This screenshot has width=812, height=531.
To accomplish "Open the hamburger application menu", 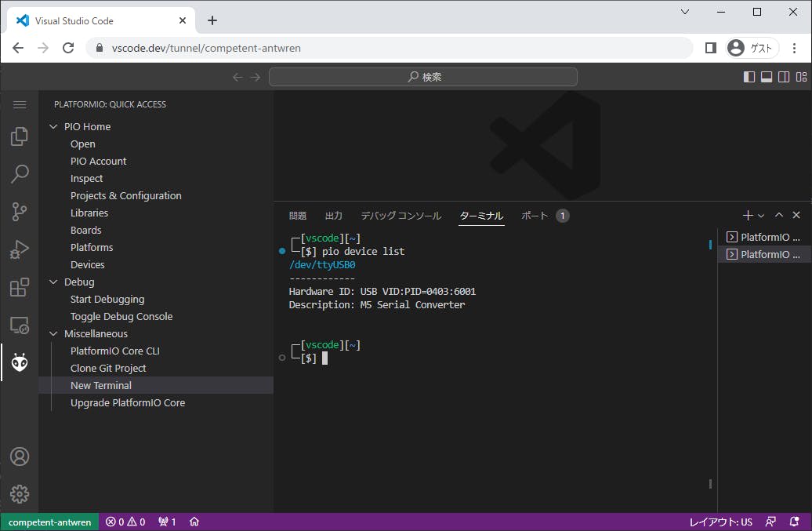I will (19, 104).
